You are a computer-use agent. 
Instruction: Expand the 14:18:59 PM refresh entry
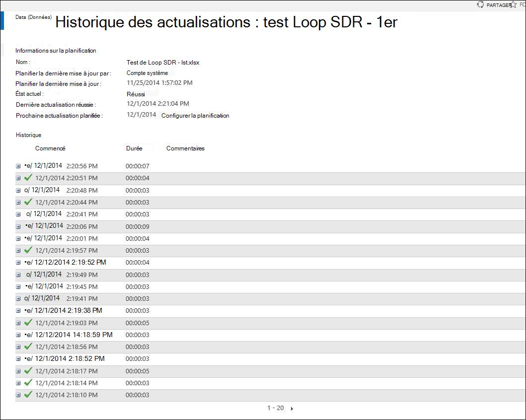[18, 335]
